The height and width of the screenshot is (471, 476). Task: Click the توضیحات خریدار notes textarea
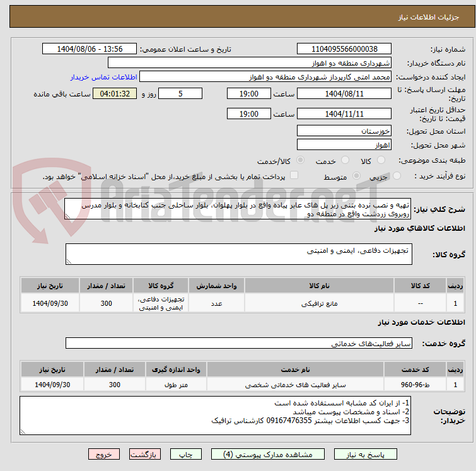pyautogui.click(x=215, y=416)
